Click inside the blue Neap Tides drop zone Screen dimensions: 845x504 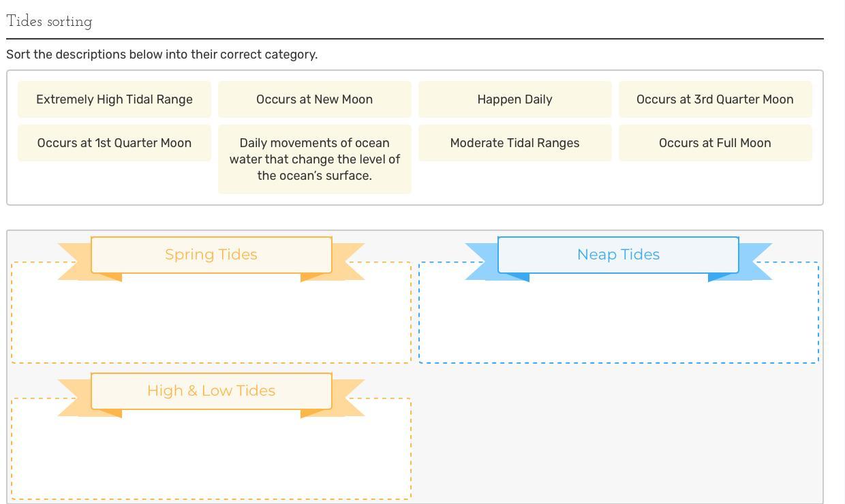618,320
